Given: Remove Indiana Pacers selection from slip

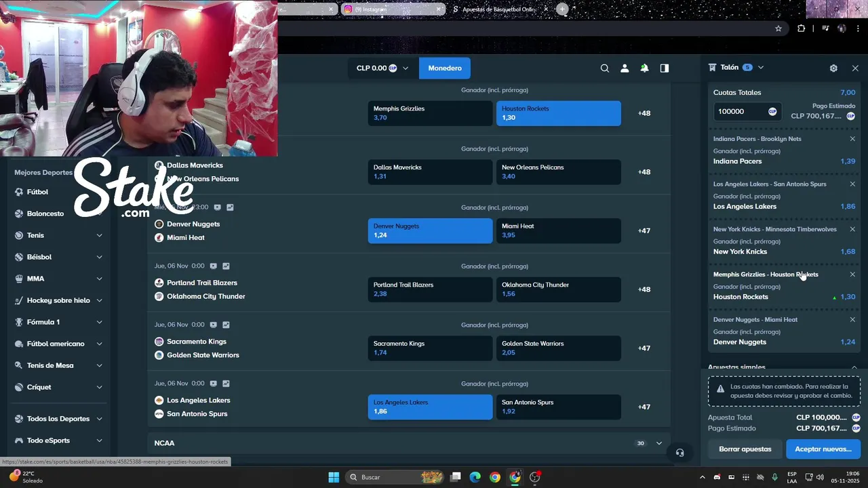Looking at the screenshot, I should 852,139.
